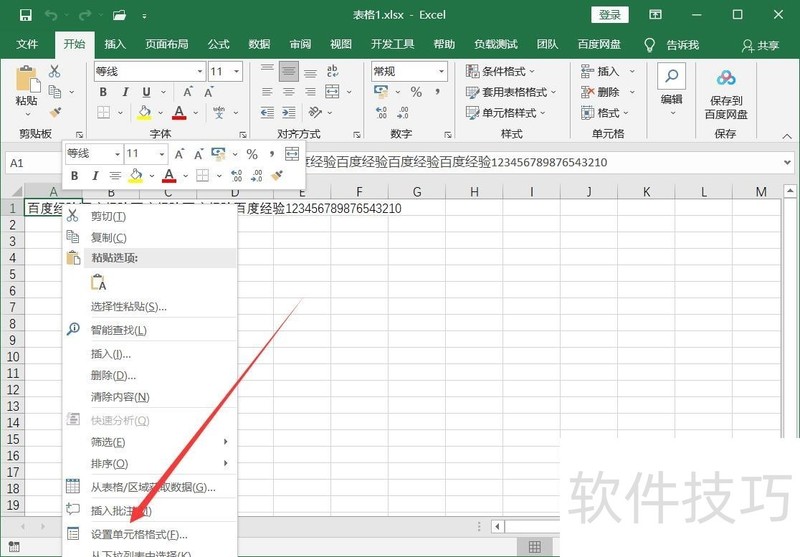Open the 格式 dropdown in the Cells group
This screenshot has width=800, height=557.
(x=605, y=112)
